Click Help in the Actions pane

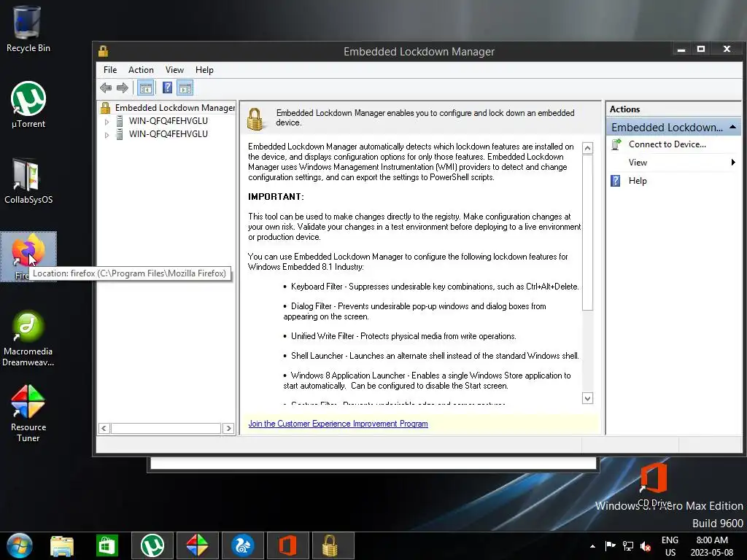click(638, 181)
